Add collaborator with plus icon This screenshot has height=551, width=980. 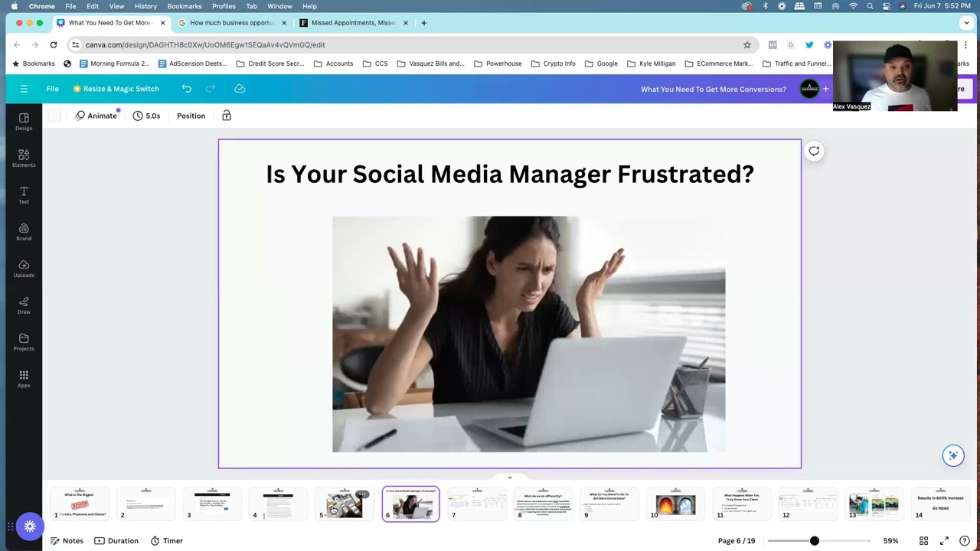pos(825,89)
